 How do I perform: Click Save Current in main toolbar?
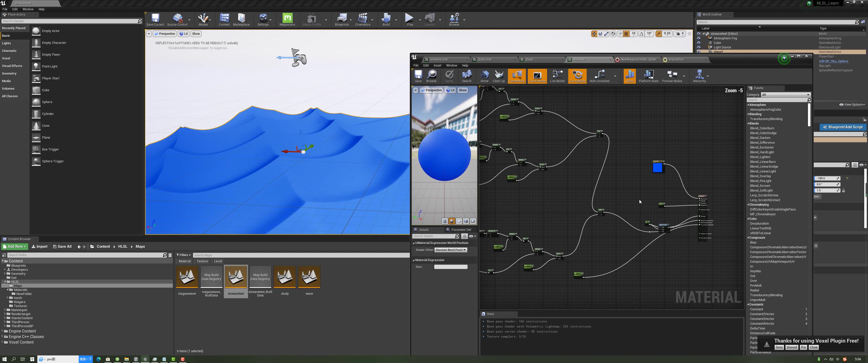[x=155, y=19]
